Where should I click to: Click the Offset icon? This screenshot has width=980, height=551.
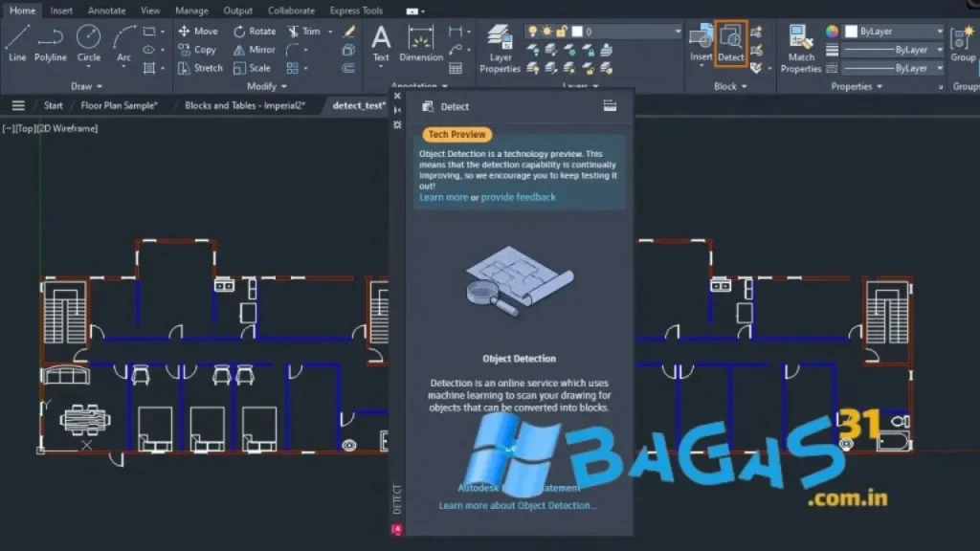pos(348,68)
